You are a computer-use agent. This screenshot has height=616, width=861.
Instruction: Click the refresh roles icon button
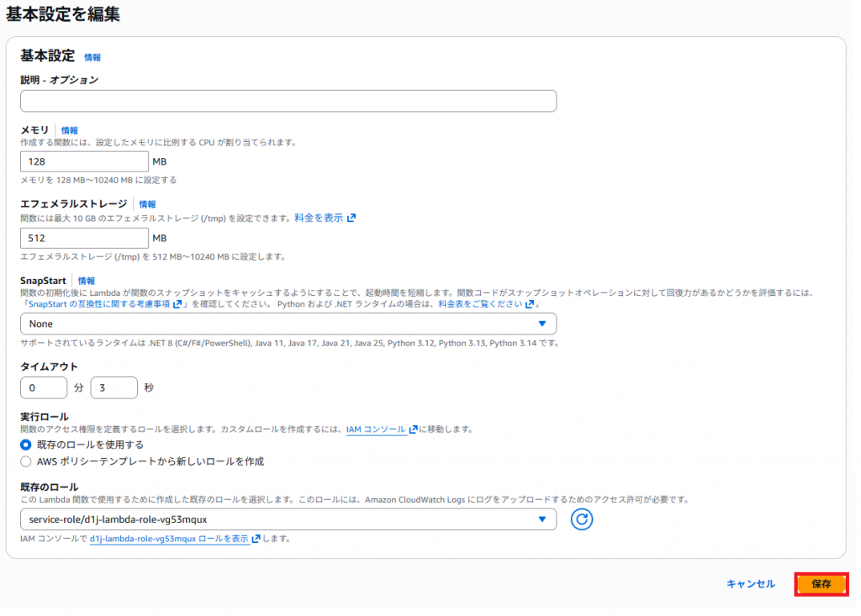(x=582, y=519)
